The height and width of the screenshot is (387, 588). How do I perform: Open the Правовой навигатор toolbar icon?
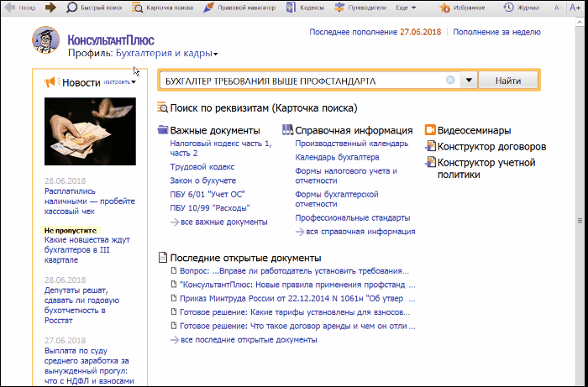[208, 8]
